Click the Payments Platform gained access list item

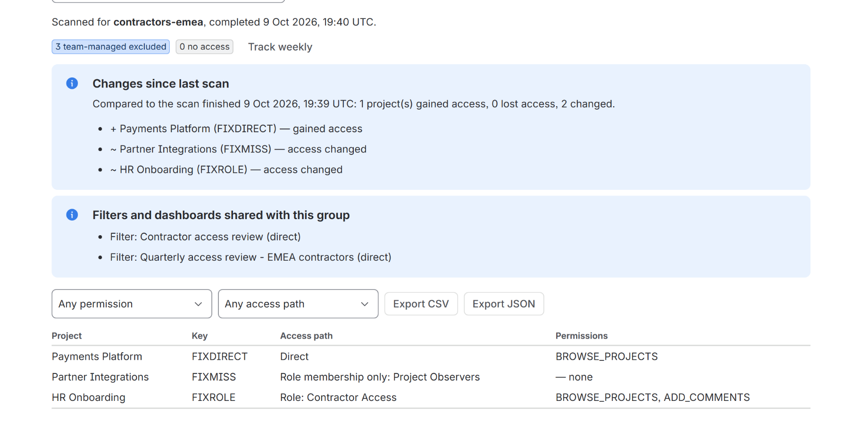pyautogui.click(x=236, y=129)
